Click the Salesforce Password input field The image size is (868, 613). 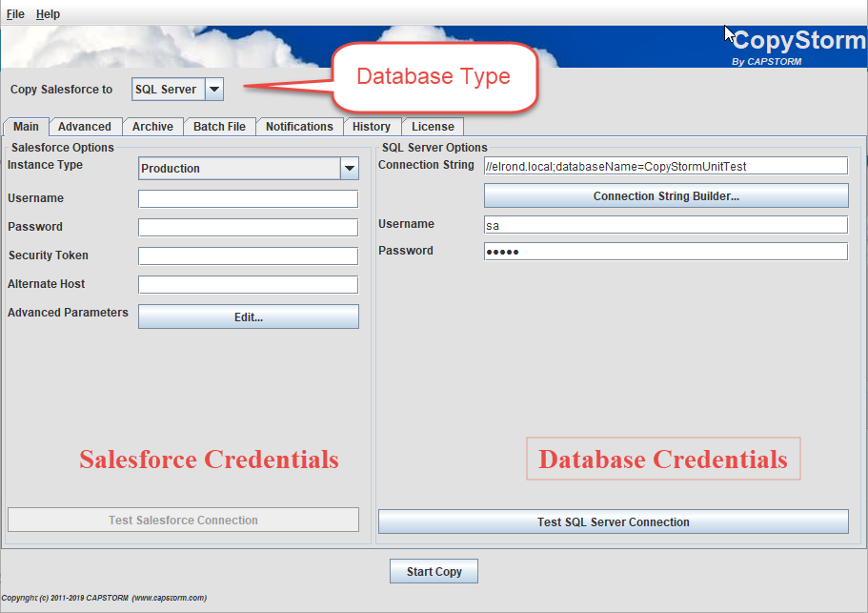coord(248,227)
